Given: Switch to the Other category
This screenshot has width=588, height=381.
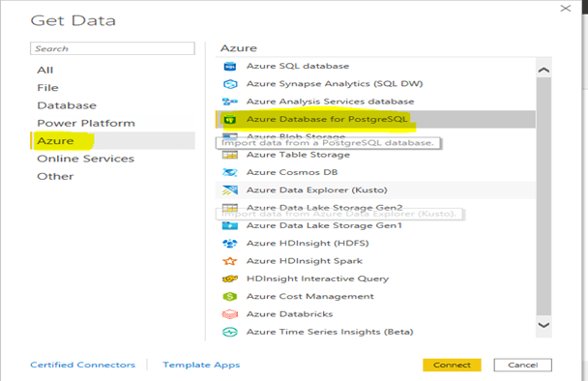Looking at the screenshot, I should click(x=112, y=176).
